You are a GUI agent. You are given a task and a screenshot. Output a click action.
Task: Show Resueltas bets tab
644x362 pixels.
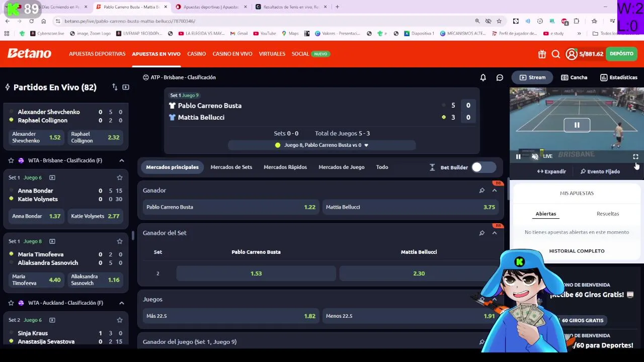(x=608, y=214)
